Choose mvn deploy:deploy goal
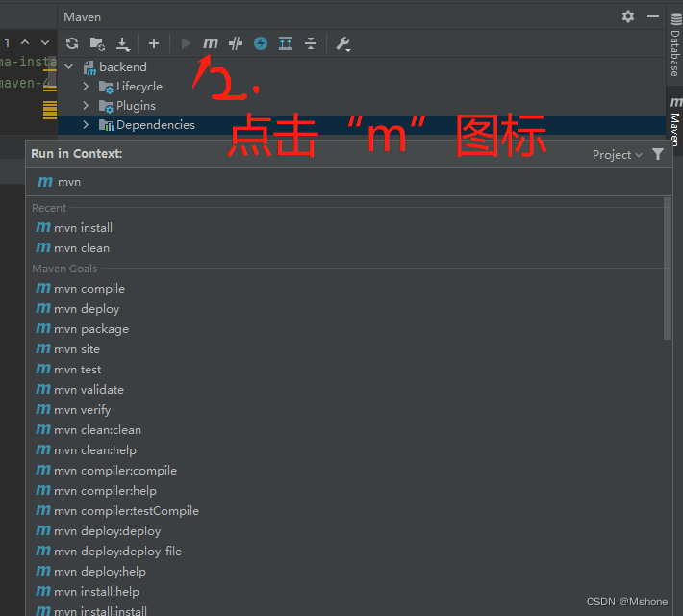This screenshot has width=683, height=616. (98, 531)
